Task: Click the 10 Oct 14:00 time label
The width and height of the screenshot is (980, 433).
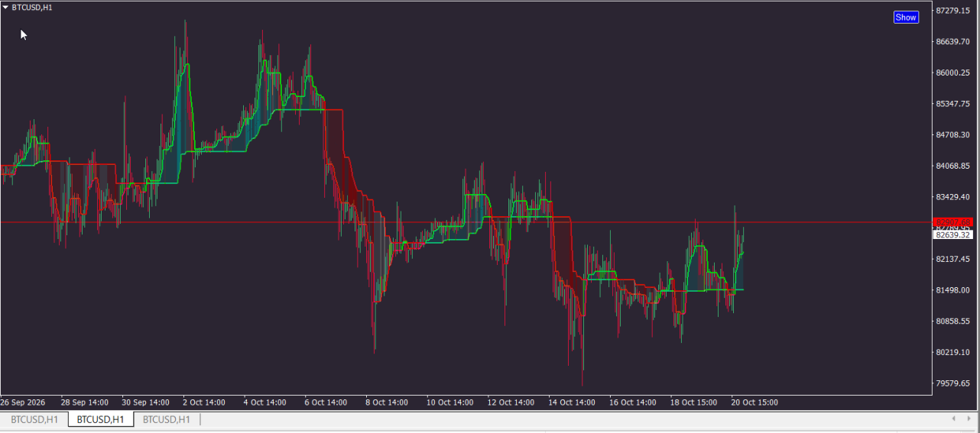Action: pos(450,402)
